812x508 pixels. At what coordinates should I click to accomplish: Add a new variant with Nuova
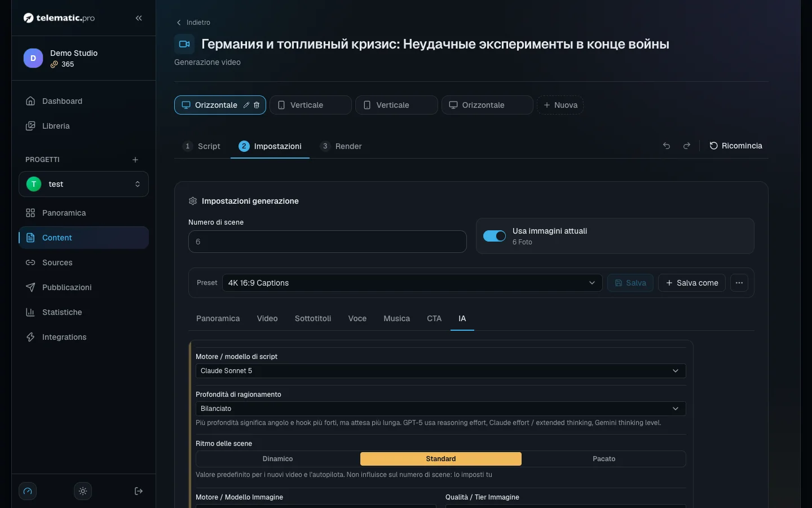coord(560,105)
